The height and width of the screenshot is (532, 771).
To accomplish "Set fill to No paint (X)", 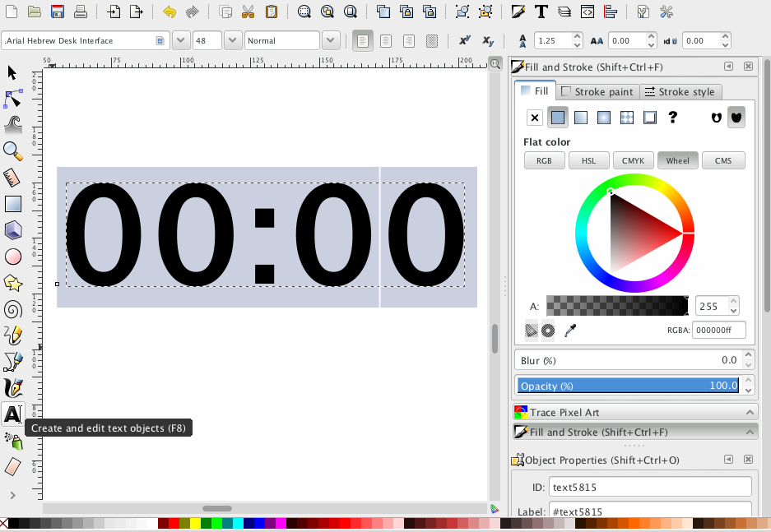I will (535, 118).
